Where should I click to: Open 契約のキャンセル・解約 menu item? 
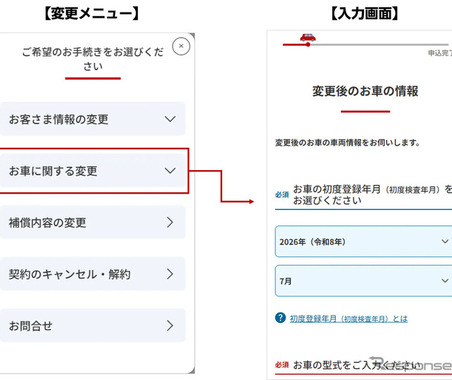click(92, 274)
